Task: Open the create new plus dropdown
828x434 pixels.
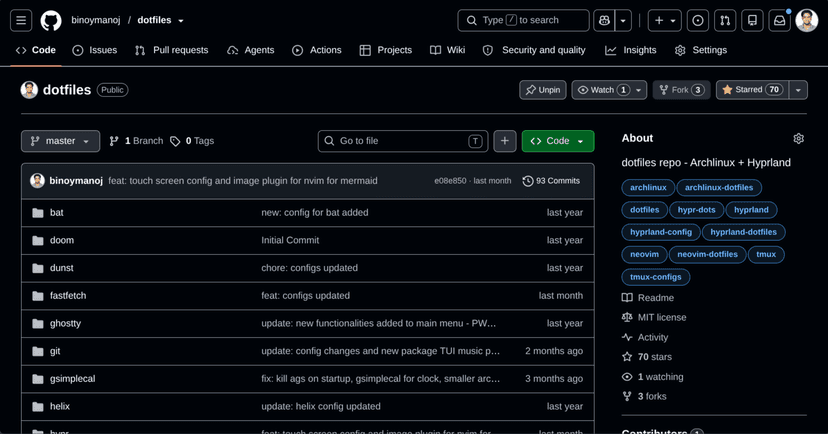Action: (664, 21)
